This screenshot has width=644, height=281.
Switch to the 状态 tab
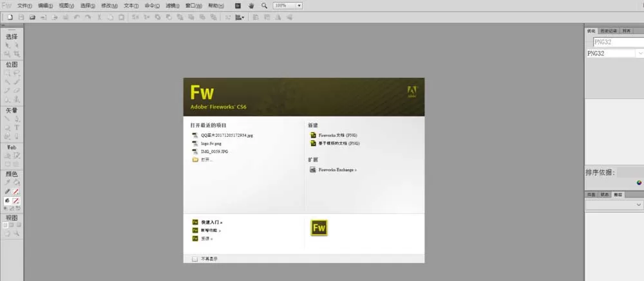tap(605, 194)
